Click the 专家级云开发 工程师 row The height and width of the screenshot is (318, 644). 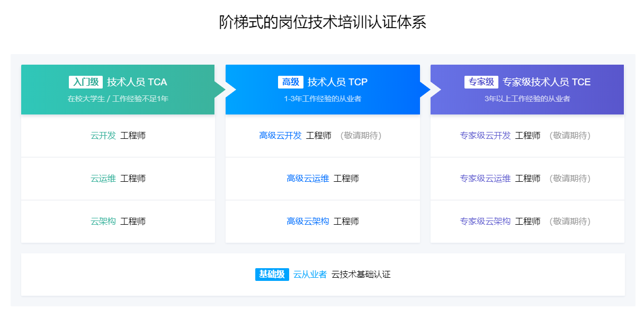click(x=500, y=136)
